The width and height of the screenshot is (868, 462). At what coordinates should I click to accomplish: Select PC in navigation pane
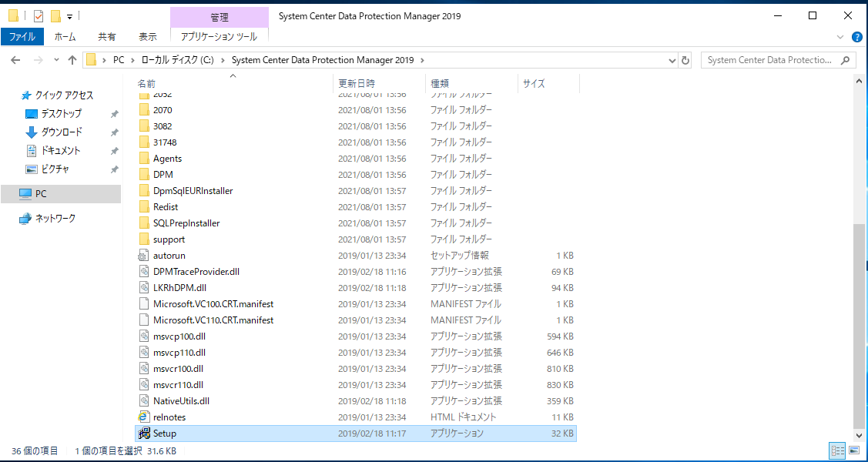point(61,193)
